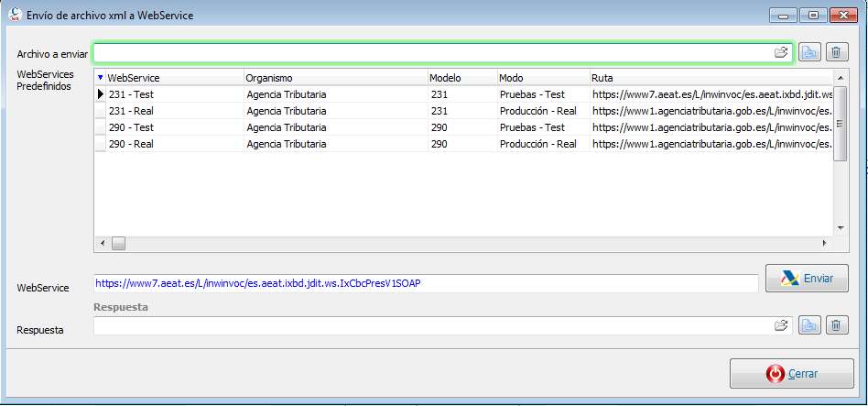Image resolution: width=868 pixels, height=406 pixels.
Task: Sort by Modo column header
Action: click(544, 78)
